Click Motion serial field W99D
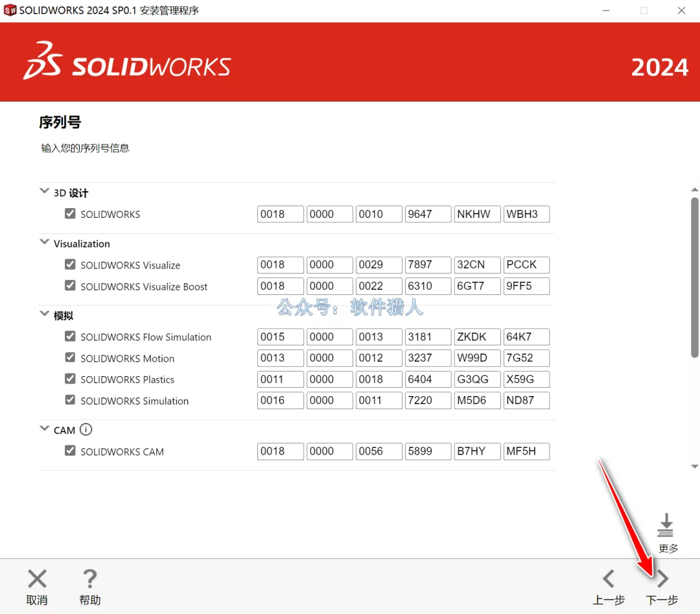 coord(477,358)
